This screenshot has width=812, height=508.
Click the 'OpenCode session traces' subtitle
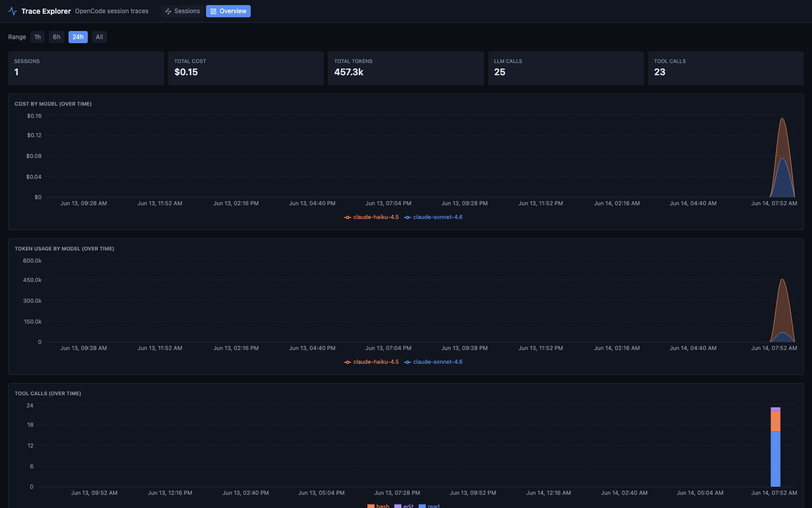(x=112, y=11)
